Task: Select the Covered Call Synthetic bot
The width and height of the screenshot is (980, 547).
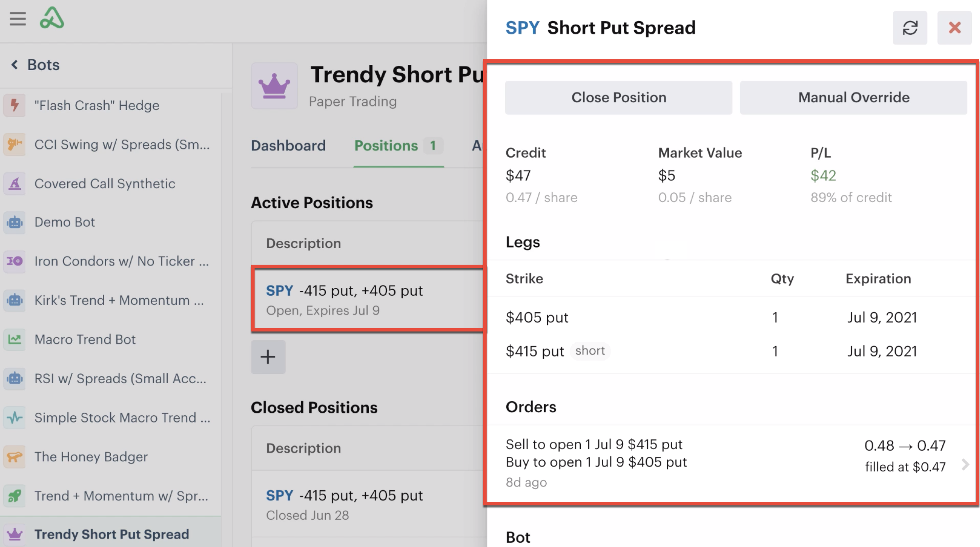Action: [x=105, y=183]
